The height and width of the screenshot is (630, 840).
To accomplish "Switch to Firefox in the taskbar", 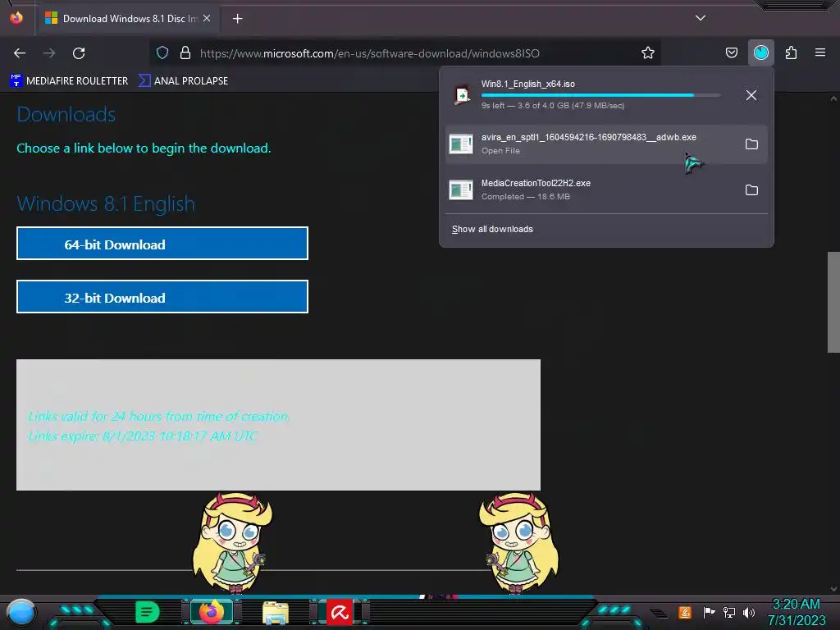I will click(212, 612).
